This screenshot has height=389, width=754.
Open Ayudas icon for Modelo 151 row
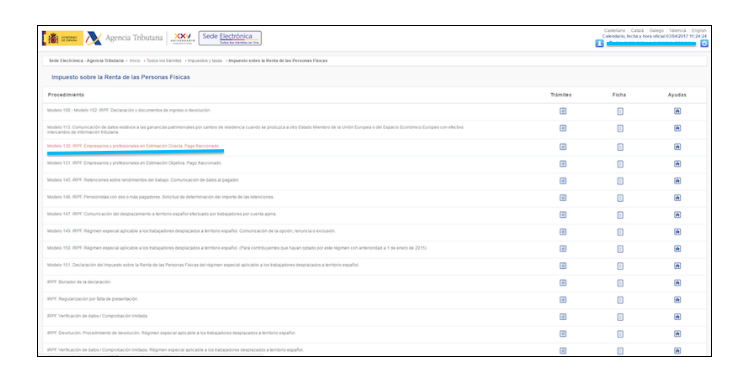(x=677, y=265)
